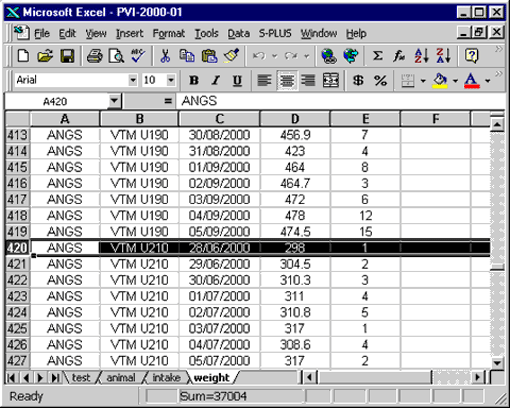Apply percent style icon

tap(380, 80)
